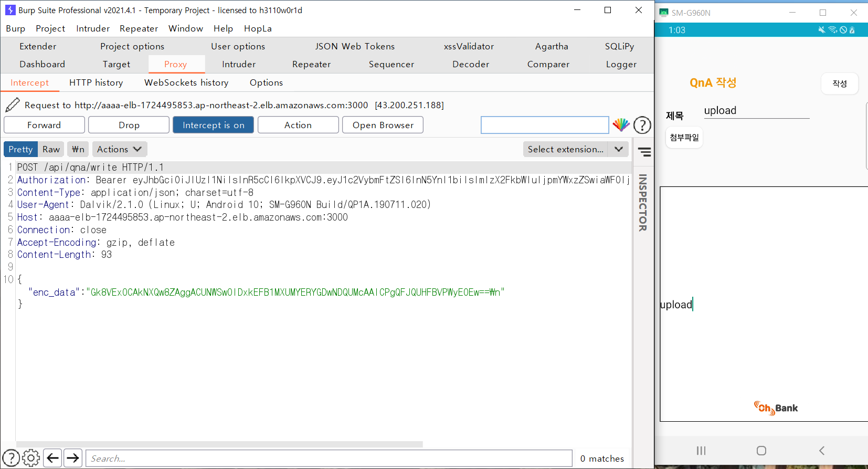Toggle the Inspector panel hamburger icon

[644, 152]
